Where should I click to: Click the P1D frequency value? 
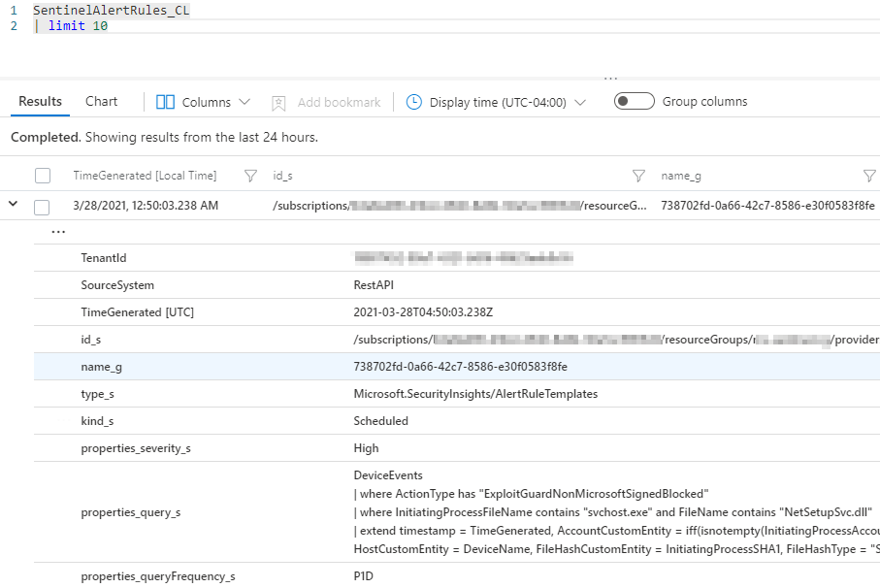click(363, 576)
